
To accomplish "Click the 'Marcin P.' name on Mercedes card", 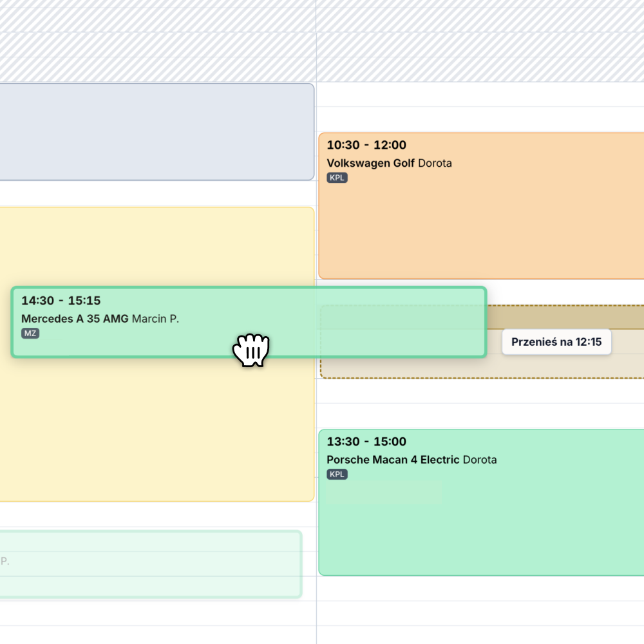I will tap(155, 319).
